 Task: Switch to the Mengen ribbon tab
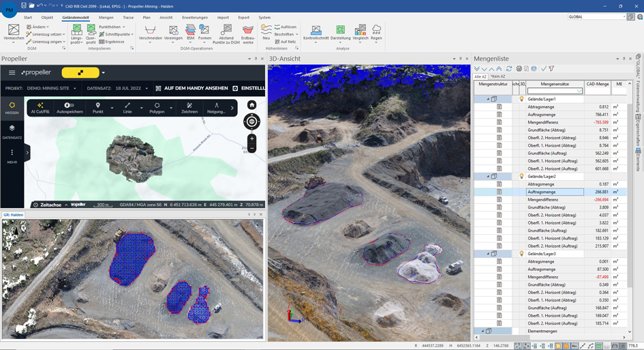click(x=106, y=18)
